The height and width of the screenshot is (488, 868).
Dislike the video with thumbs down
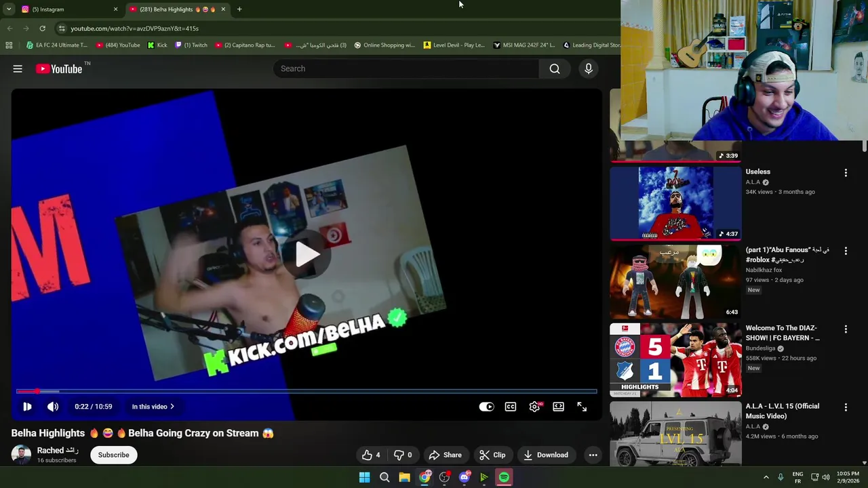click(x=403, y=455)
